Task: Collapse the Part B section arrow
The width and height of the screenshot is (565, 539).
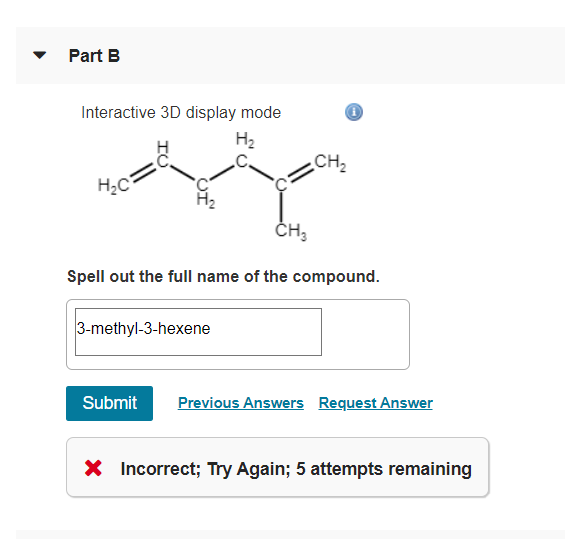Action: 39,55
